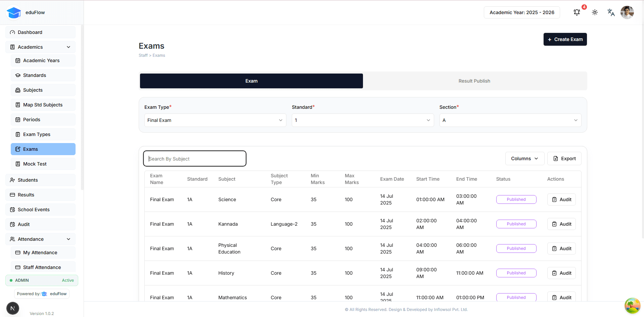This screenshot has height=317, width=644.
Task: Open the floating beach widget icon
Action: point(632,306)
